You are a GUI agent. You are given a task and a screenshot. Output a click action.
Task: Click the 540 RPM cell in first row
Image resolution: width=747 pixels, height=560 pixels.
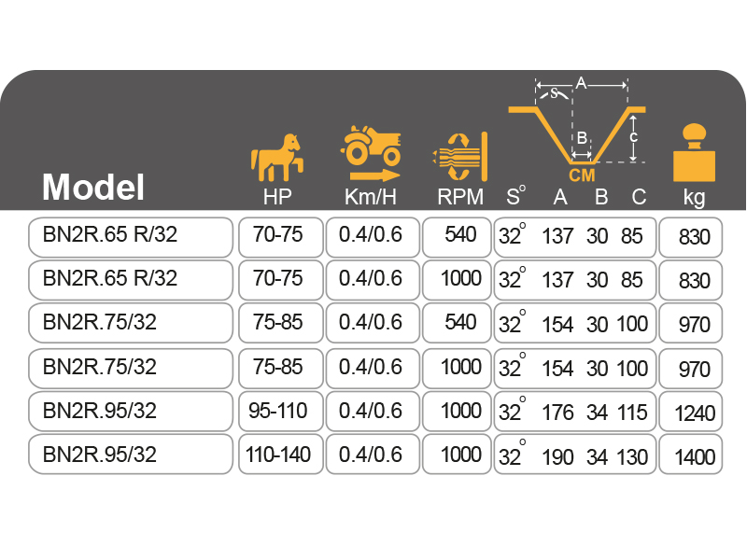click(457, 237)
